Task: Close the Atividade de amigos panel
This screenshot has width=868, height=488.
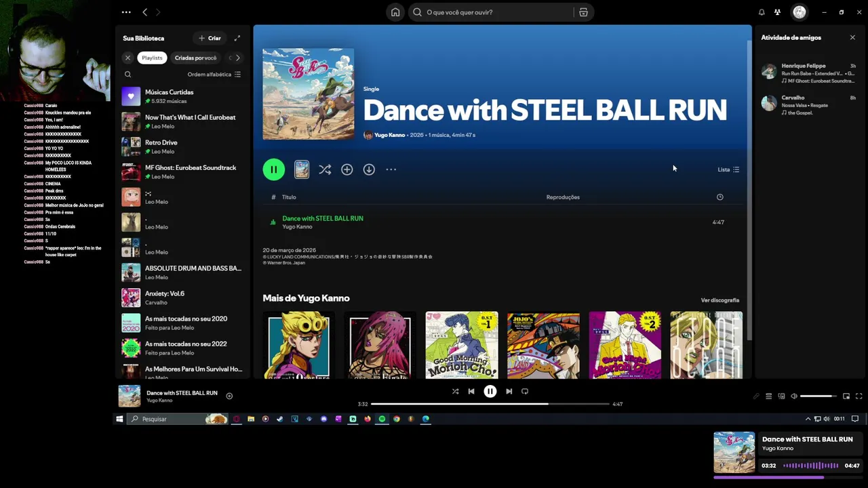Action: click(x=852, y=38)
